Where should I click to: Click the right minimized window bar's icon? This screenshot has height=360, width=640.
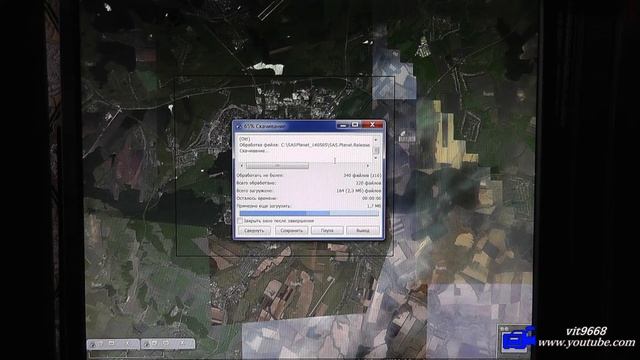pos(147,344)
